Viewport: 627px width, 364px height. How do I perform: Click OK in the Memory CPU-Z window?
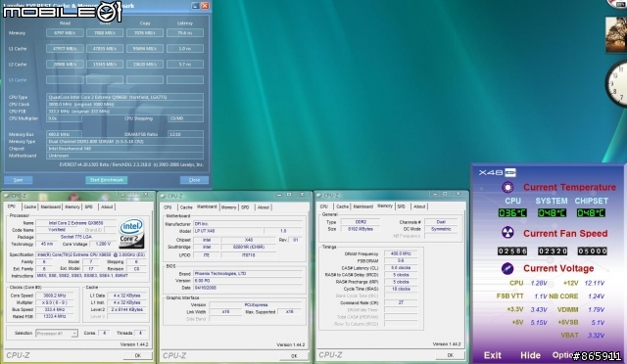point(451,355)
